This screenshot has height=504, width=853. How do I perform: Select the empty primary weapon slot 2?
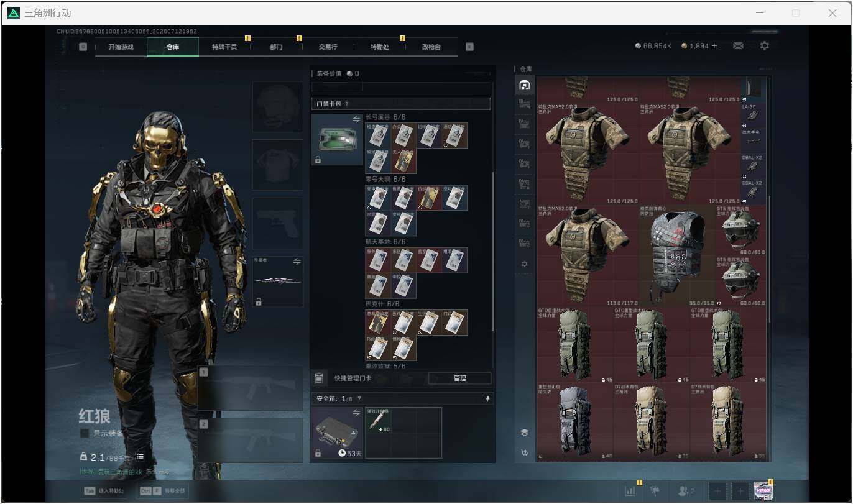(251, 441)
